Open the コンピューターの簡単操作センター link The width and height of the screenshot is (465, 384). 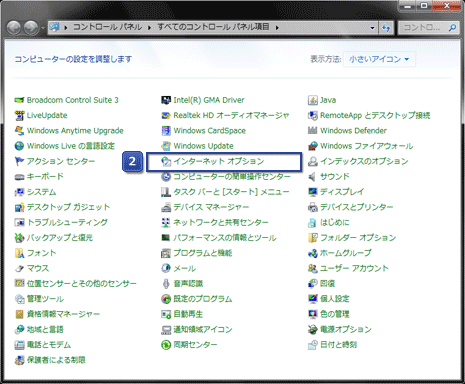(x=232, y=177)
